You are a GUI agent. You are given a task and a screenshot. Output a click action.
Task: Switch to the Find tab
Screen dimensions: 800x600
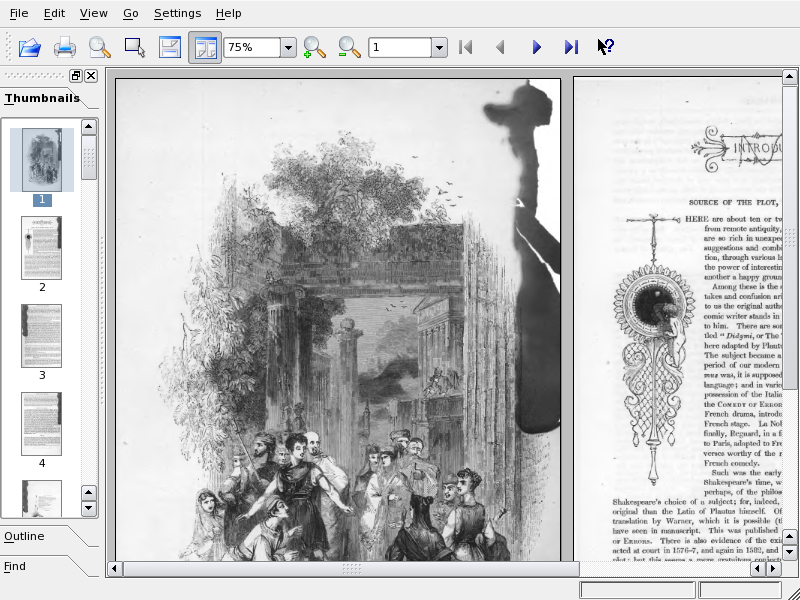[15, 566]
